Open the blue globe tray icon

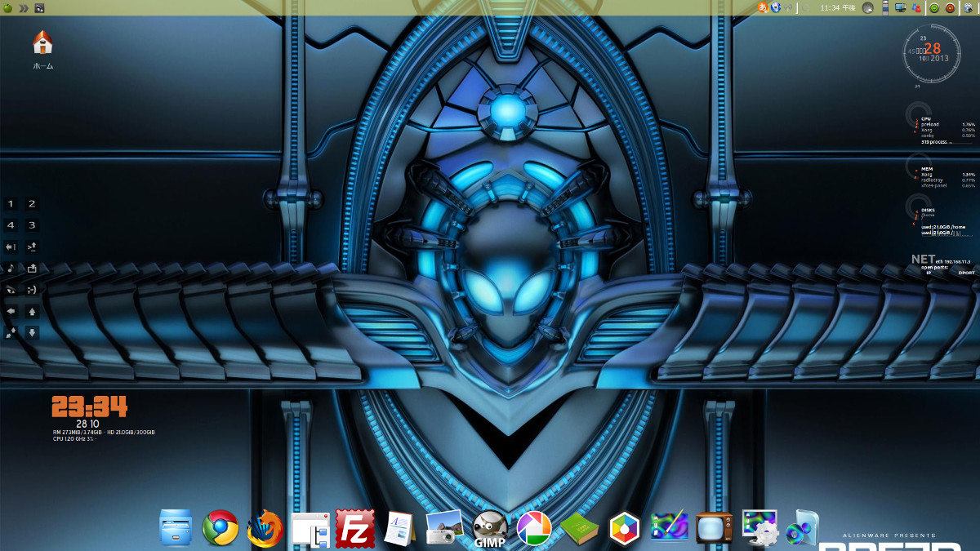pos(776,7)
